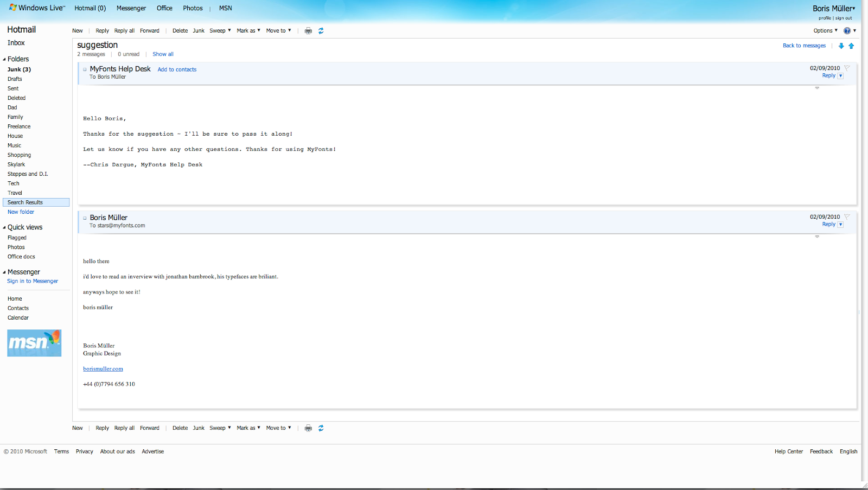Open borismuller.com link in signature
This screenshot has width=868, height=490.
[103, 369]
